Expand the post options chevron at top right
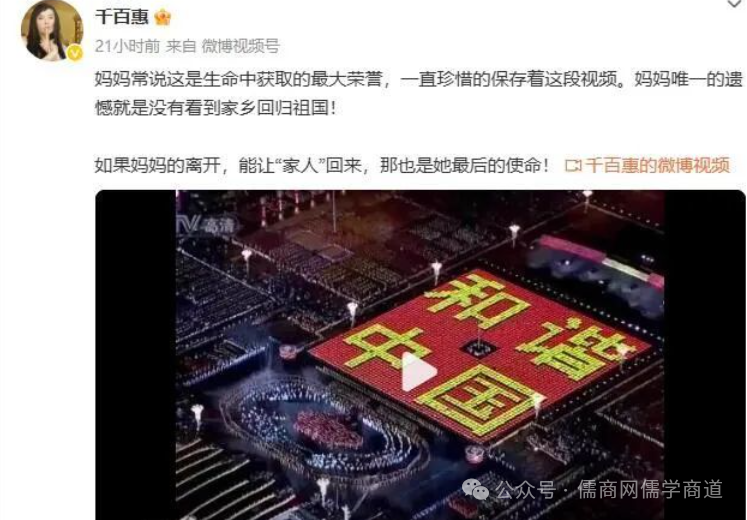Image resolution: width=747 pixels, height=520 pixels. (736, 4)
